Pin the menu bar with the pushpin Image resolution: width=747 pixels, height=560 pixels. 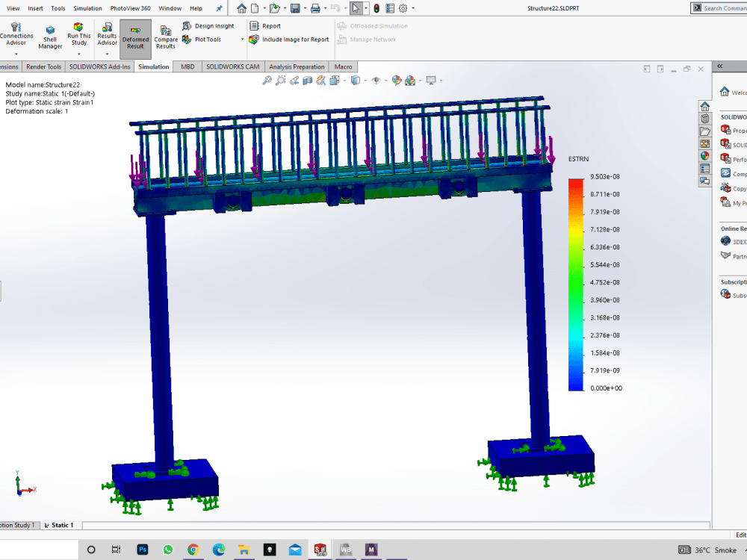[220, 8]
